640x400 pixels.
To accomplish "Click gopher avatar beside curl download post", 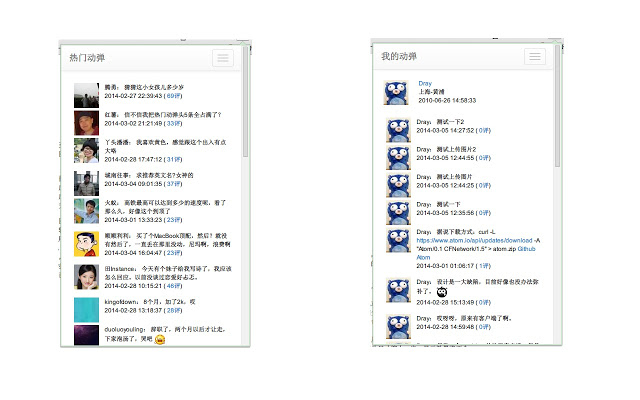I will coord(398,240).
